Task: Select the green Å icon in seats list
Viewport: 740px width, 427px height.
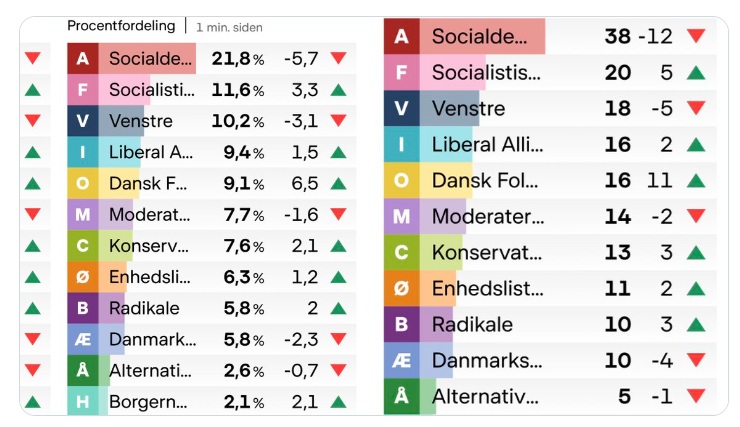Action: click(402, 396)
